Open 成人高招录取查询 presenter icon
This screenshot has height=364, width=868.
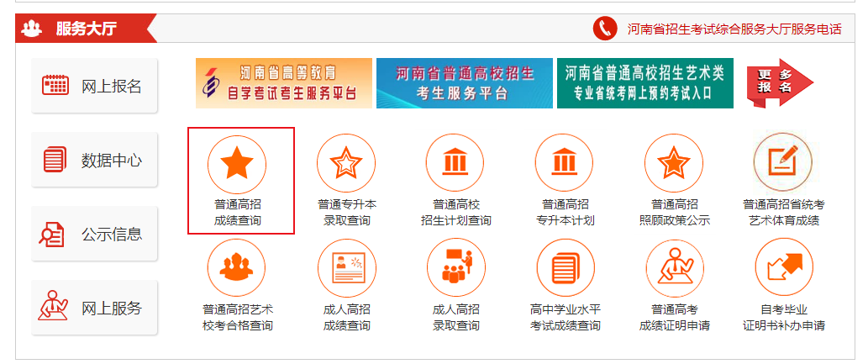click(455, 268)
